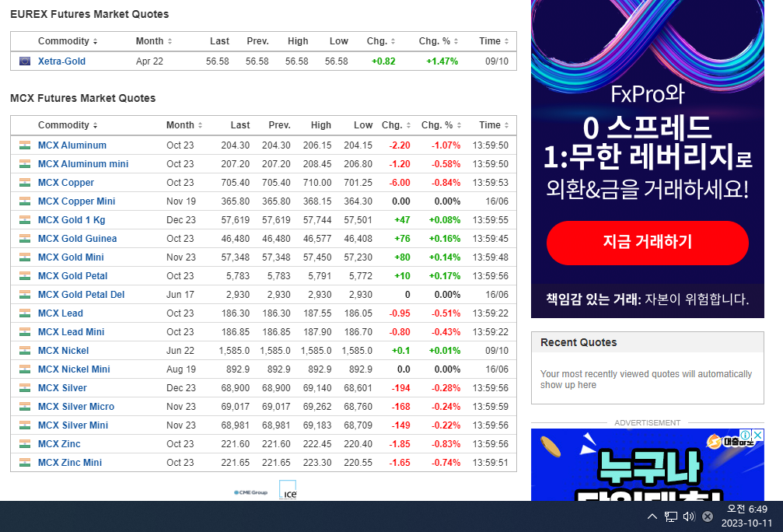This screenshot has width=783, height=532.
Task: Open the MCX Zinc Mini link
Action: pos(70,463)
